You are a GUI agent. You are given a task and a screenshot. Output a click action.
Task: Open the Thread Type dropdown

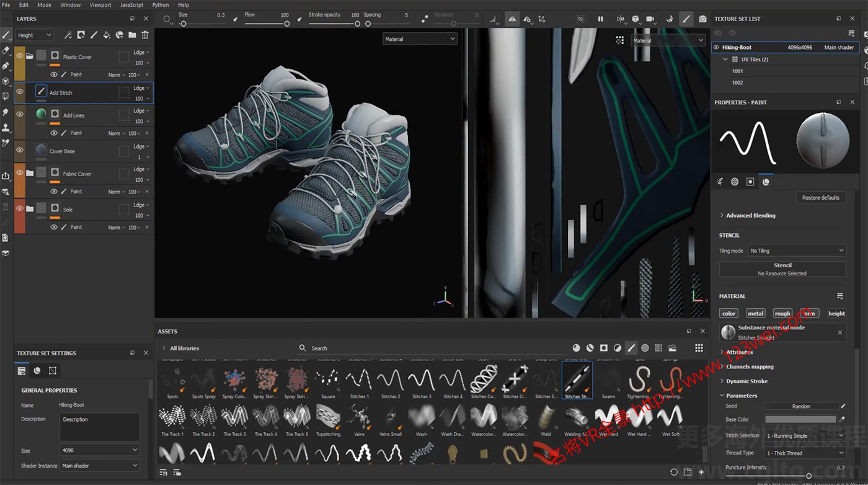pyautogui.click(x=804, y=453)
